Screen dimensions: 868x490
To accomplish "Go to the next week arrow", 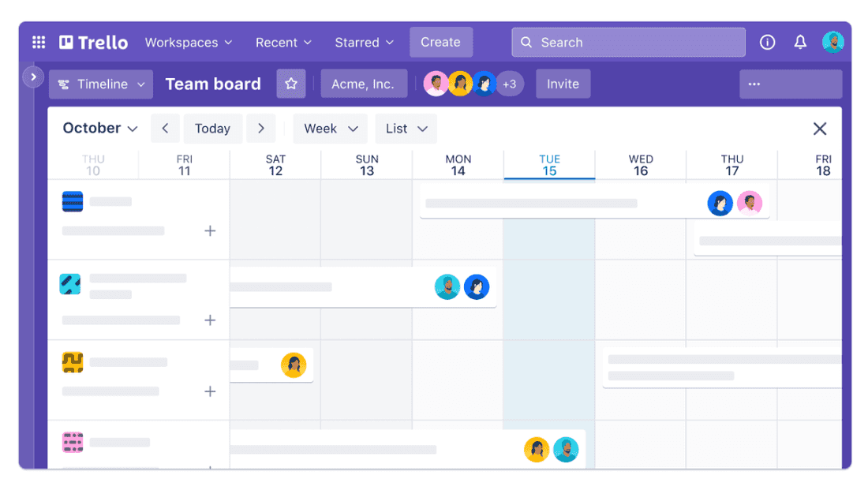I will coord(260,129).
